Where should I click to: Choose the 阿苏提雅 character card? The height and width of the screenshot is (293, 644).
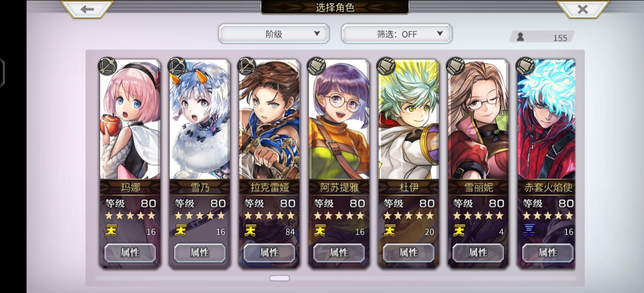point(339,164)
